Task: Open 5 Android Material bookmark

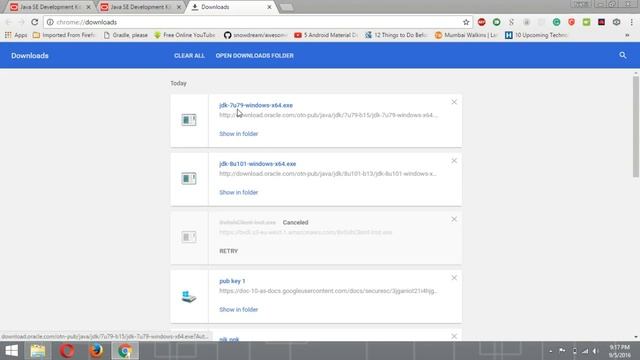Action: click(x=326, y=35)
